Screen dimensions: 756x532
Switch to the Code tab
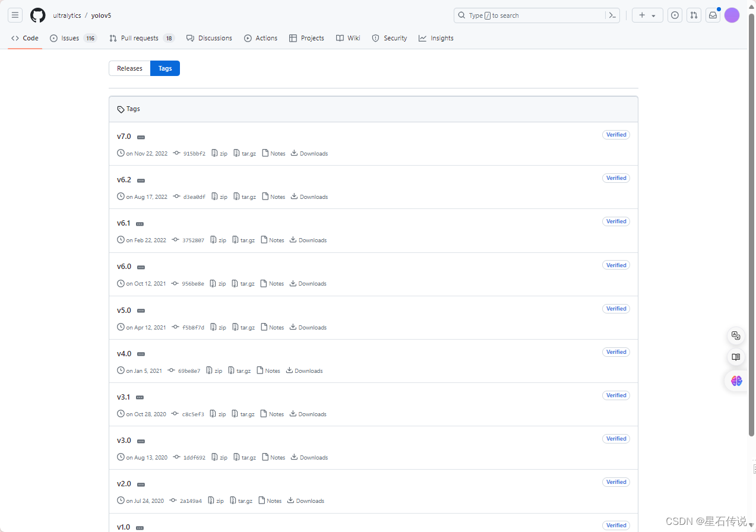click(25, 38)
